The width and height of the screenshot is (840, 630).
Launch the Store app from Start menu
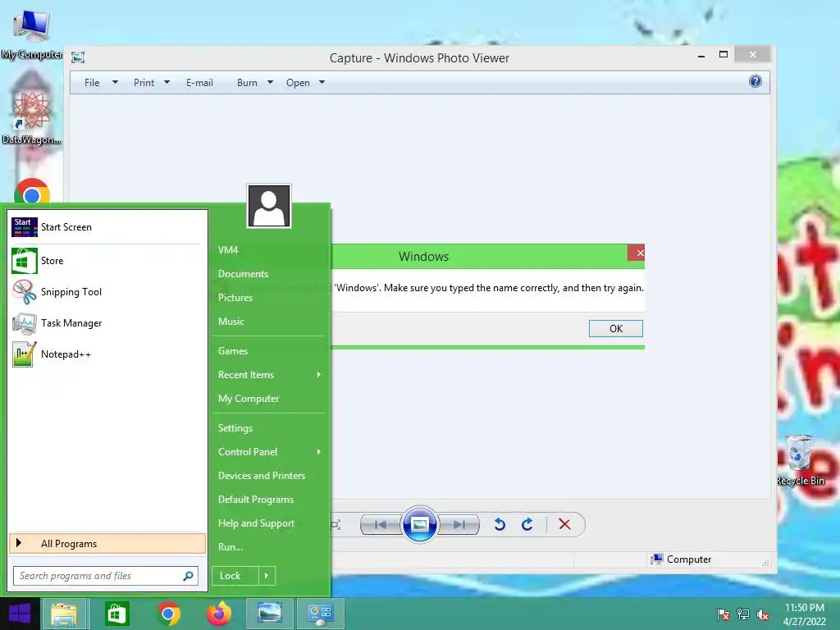[x=106, y=261]
